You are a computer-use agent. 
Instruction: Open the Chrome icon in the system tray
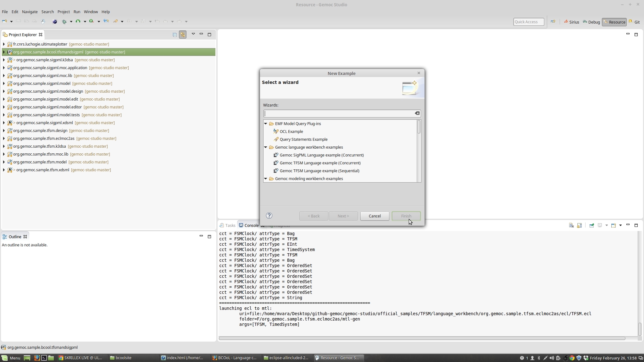click(572, 358)
